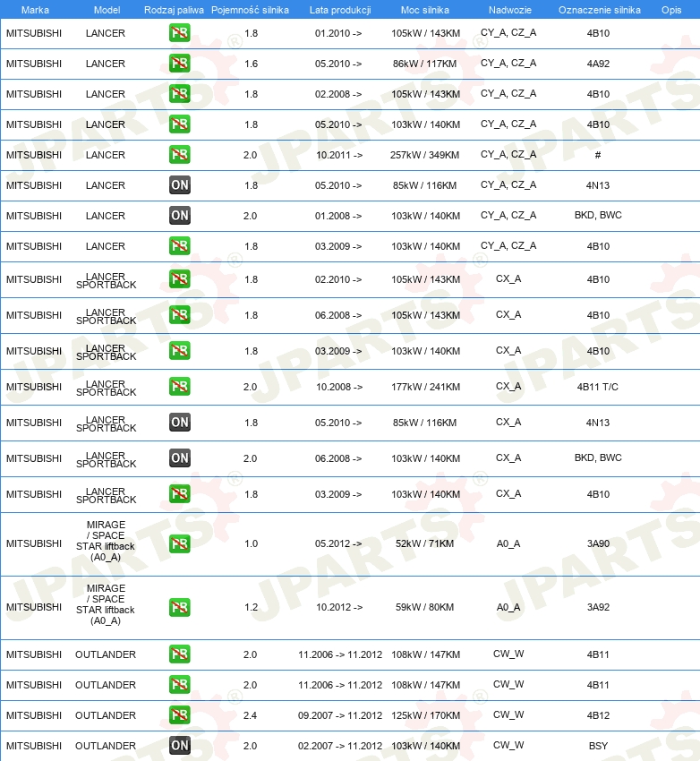Click the petrol icon in the 257kW Lancer row
This screenshot has width=700, height=761.
coord(180,155)
